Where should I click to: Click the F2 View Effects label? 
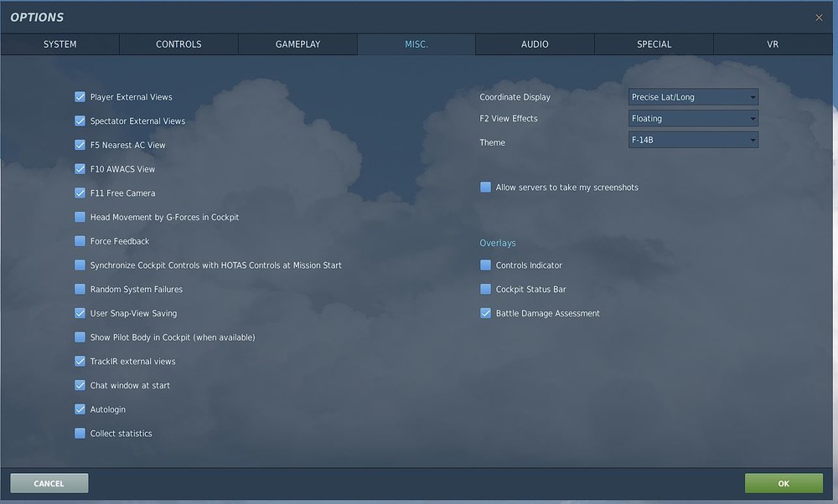pos(509,119)
